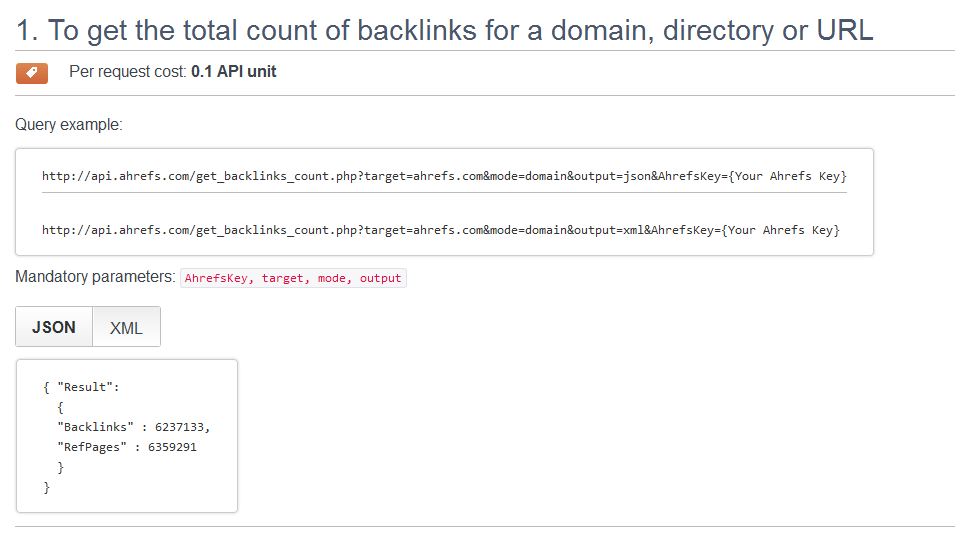The width and height of the screenshot is (976, 541).
Task: Switch to the XML tab
Action: point(126,327)
